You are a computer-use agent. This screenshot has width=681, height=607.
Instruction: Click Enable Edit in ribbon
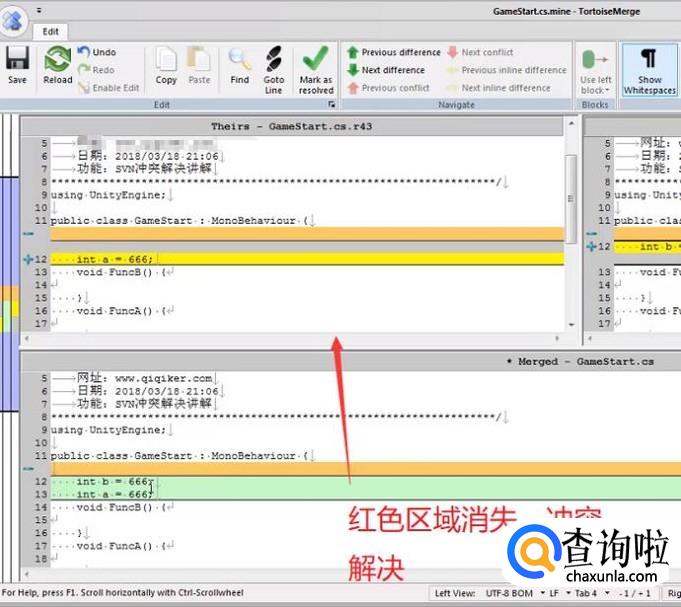pos(109,88)
